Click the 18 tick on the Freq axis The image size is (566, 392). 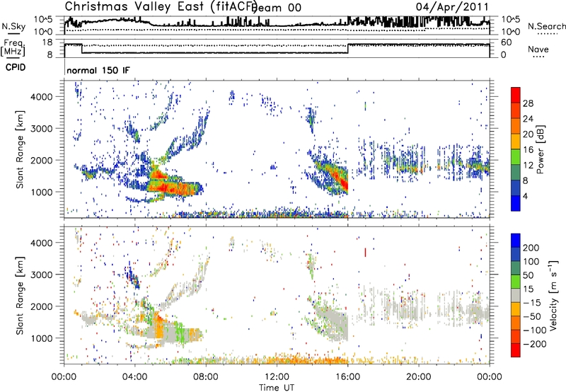coord(47,42)
